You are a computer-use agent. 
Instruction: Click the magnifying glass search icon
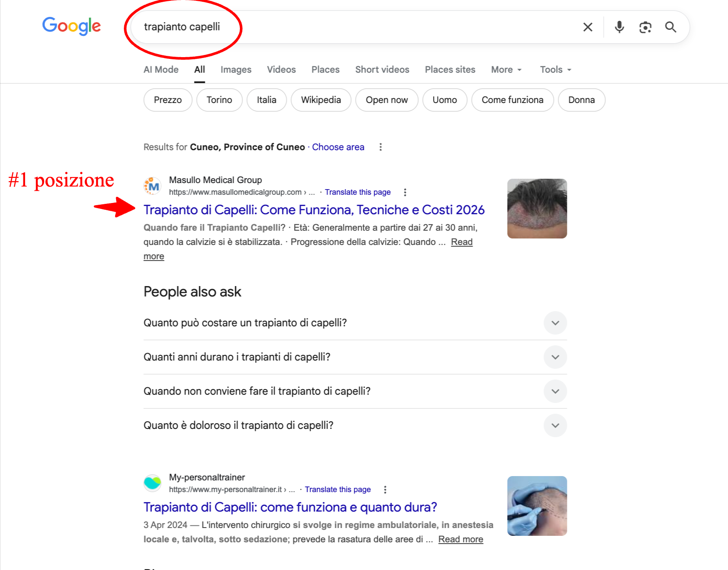coord(670,27)
